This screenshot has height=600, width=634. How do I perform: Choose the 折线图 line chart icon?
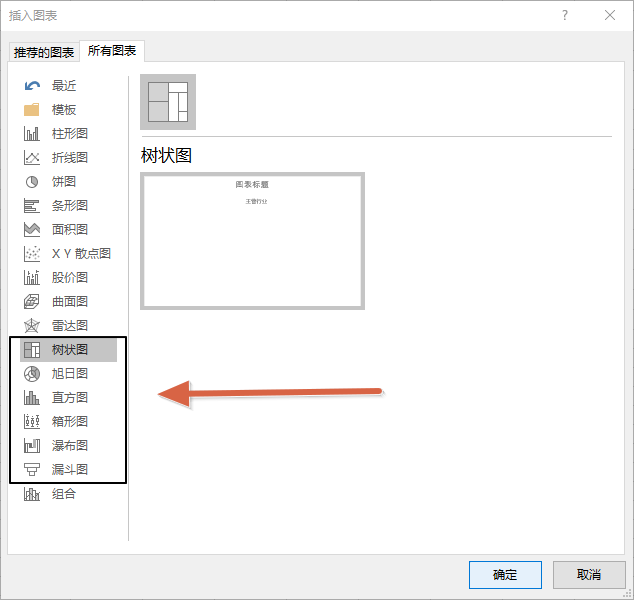point(32,158)
